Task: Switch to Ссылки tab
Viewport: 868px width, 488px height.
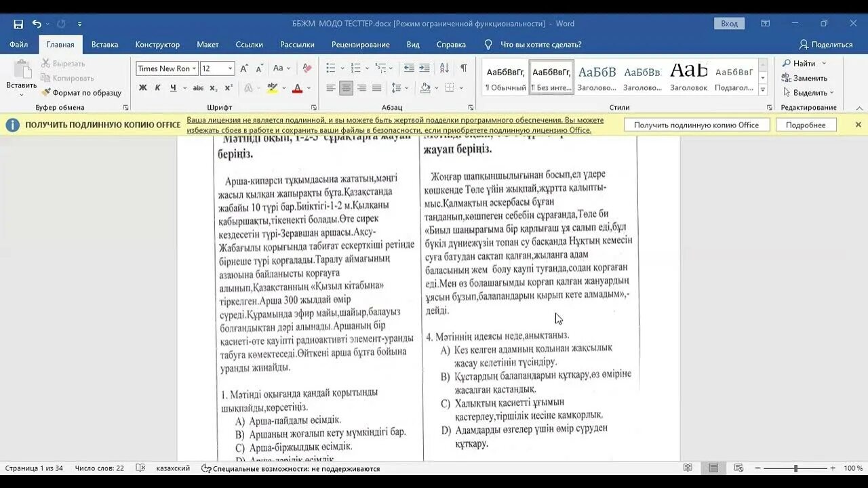Action: click(x=249, y=45)
